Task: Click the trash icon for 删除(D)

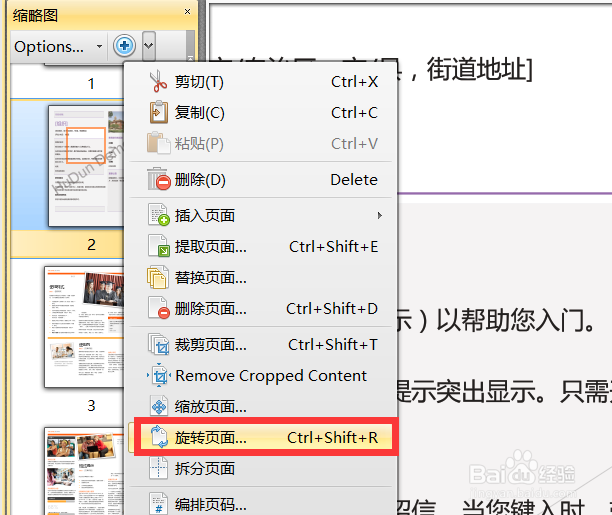Action: 158,179
